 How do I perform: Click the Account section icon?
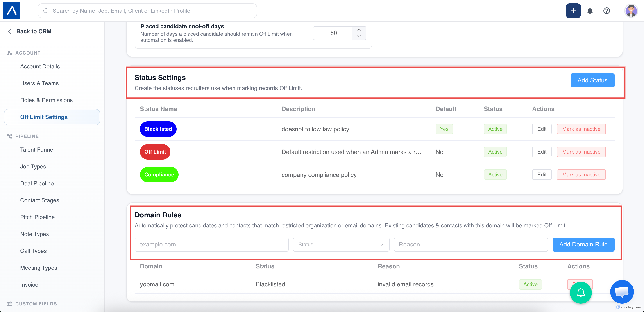coord(9,53)
